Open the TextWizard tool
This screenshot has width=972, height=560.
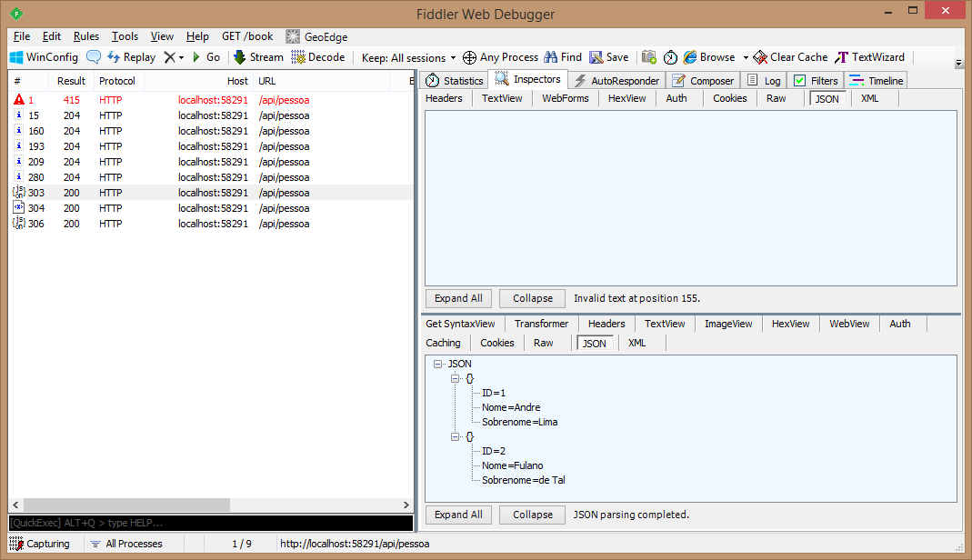pos(870,57)
